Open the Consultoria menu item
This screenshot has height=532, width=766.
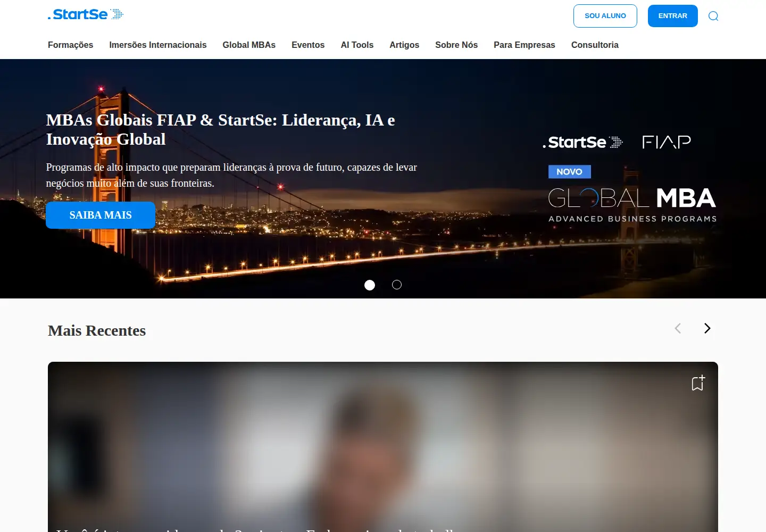[595, 45]
